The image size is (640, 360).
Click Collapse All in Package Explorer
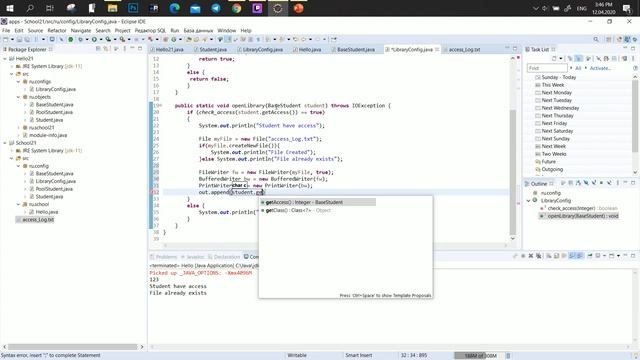[x=98, y=49]
